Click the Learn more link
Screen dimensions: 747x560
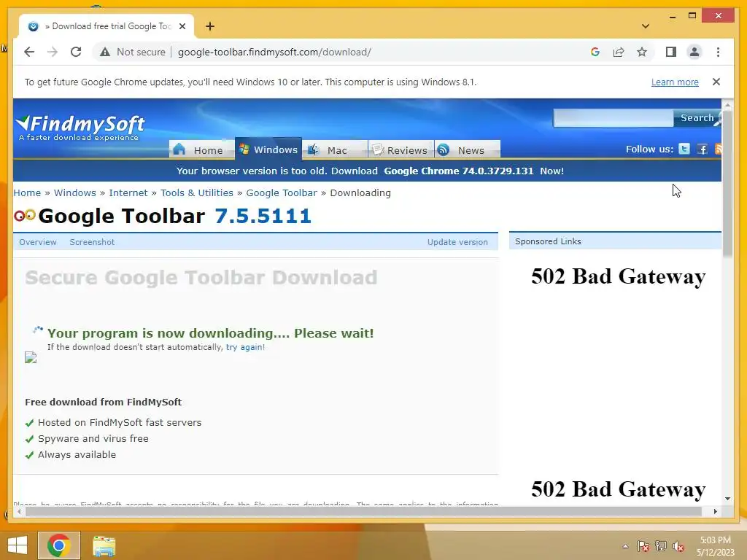tap(675, 82)
